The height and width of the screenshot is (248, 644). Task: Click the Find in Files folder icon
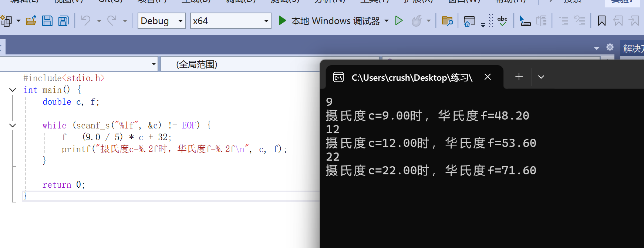tap(447, 21)
